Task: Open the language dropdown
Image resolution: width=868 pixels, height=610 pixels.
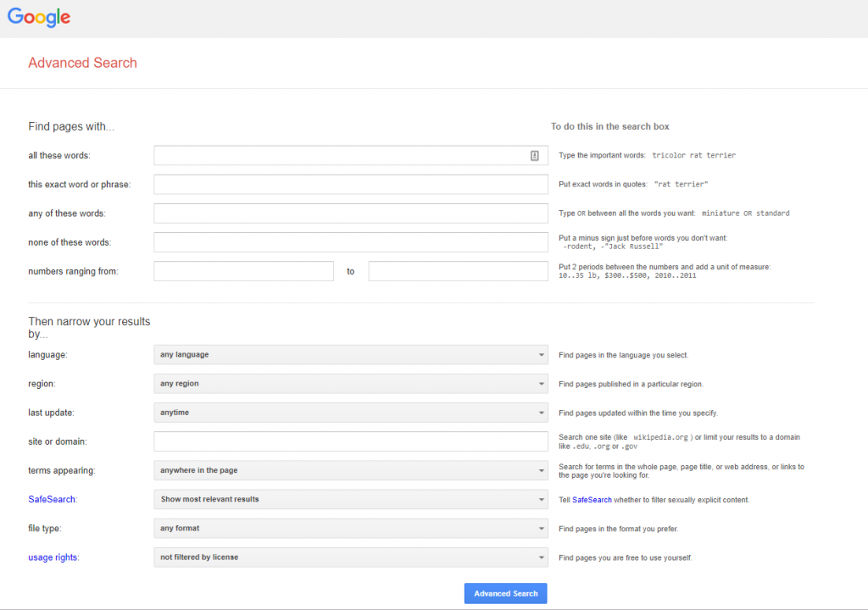Action: click(x=351, y=355)
